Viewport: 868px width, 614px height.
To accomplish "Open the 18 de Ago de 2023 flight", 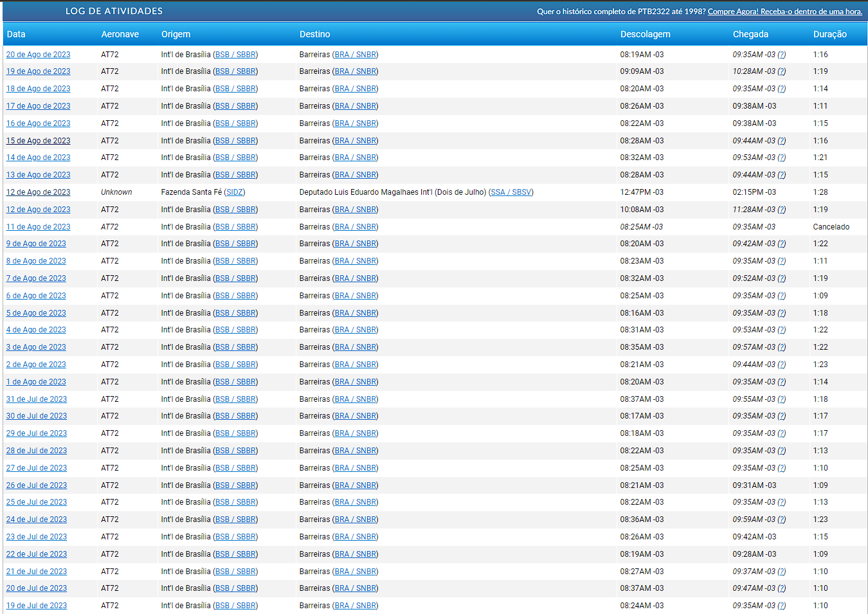I will point(39,89).
